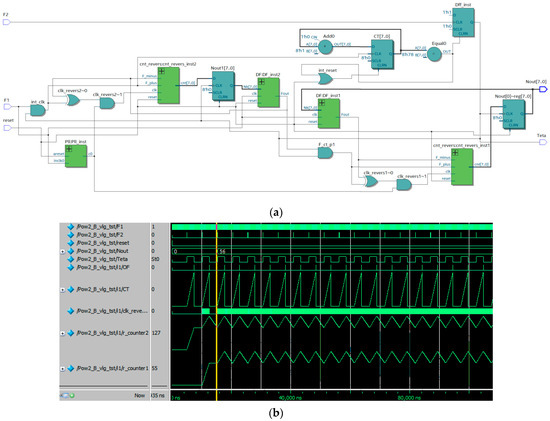Screen dimensions: 550x421
Task: Expand PB_inst hierarchy block plus
Action: coord(69,149)
